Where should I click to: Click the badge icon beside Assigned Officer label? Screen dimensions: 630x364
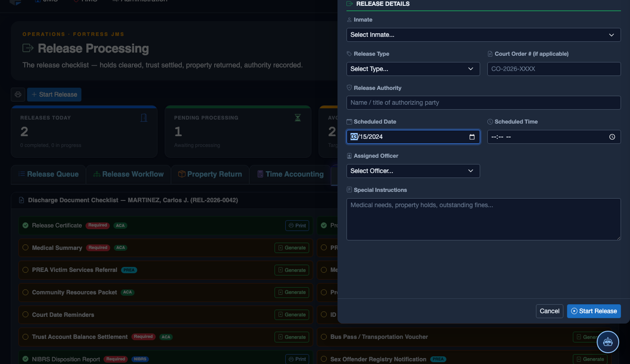(x=350, y=156)
